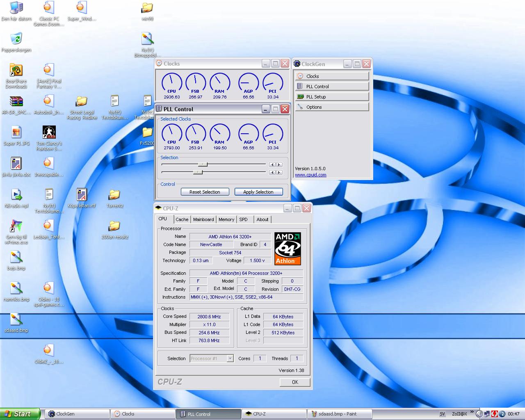
Task: Click the SV language indicator
Action: [442, 414]
